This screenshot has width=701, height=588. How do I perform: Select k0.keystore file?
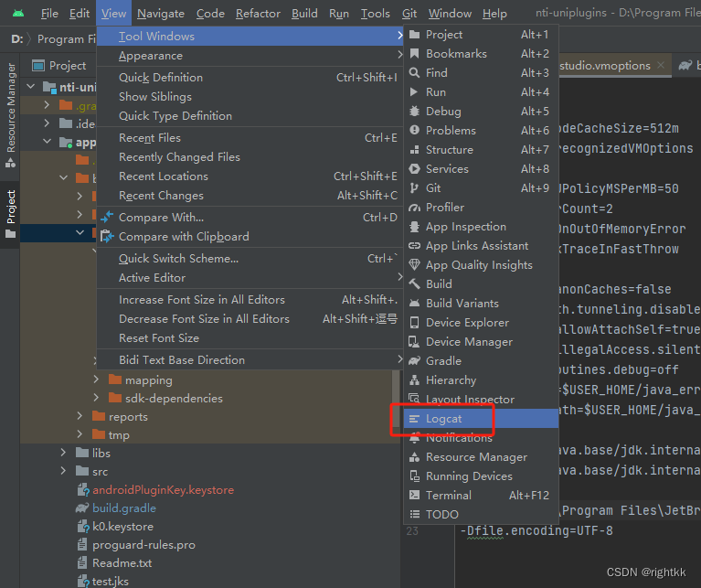tap(122, 527)
